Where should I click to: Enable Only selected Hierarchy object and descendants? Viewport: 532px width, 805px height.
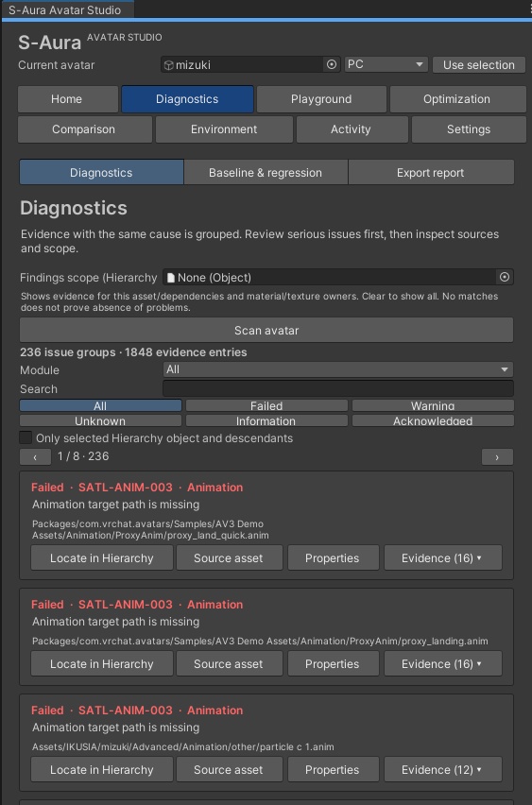click(26, 437)
